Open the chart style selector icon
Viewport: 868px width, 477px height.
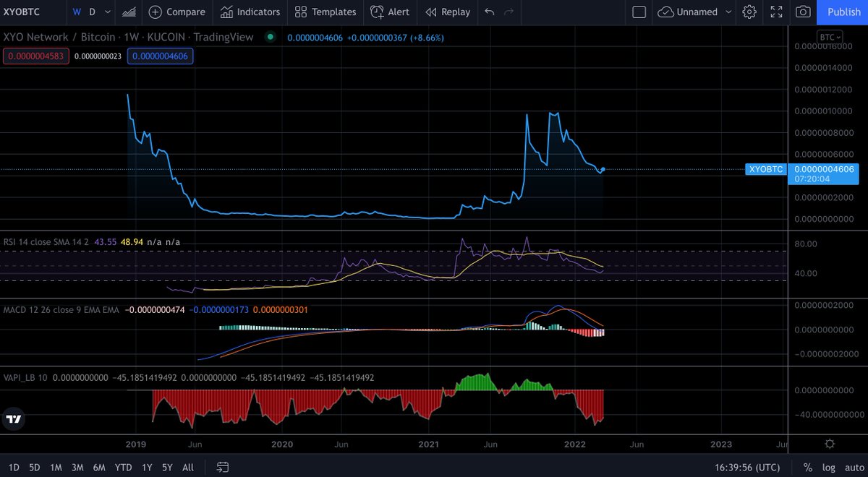coord(129,12)
